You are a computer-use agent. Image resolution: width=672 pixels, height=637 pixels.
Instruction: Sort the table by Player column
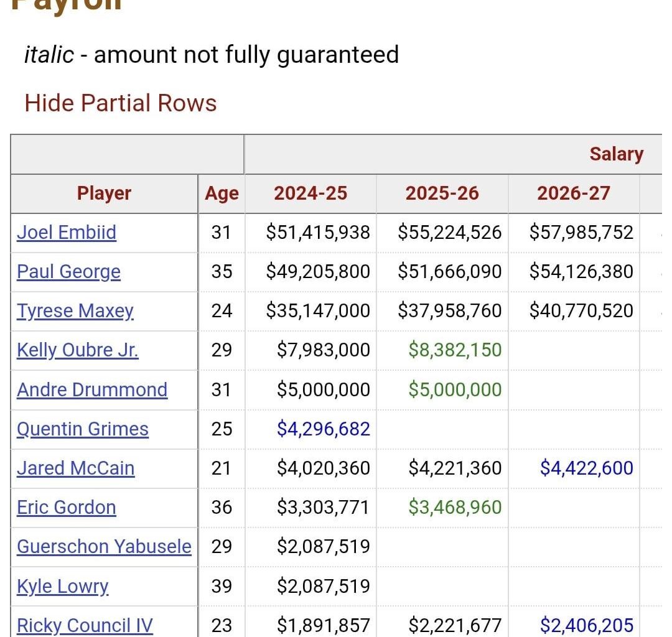[104, 193]
